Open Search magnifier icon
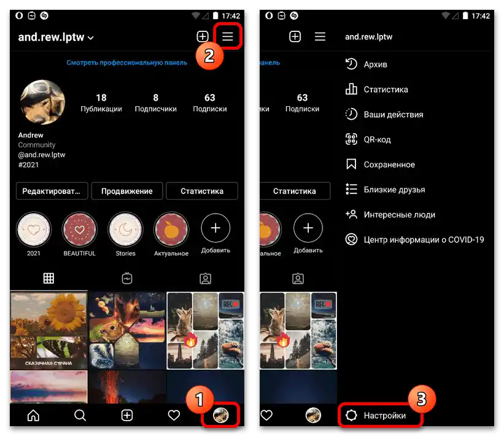 pos(80,415)
